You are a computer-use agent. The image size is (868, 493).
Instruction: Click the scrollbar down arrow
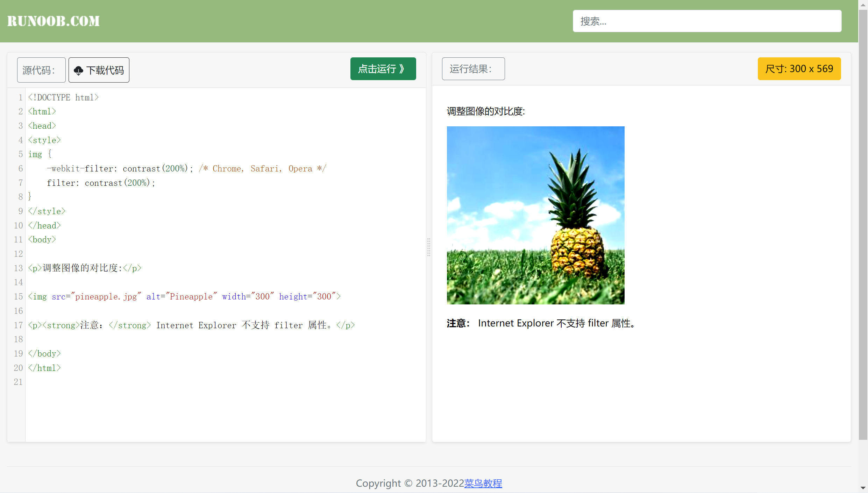pyautogui.click(x=863, y=488)
